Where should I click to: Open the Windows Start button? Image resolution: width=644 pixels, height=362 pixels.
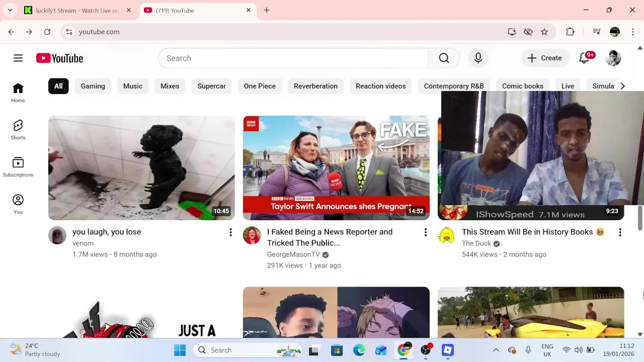(180, 350)
